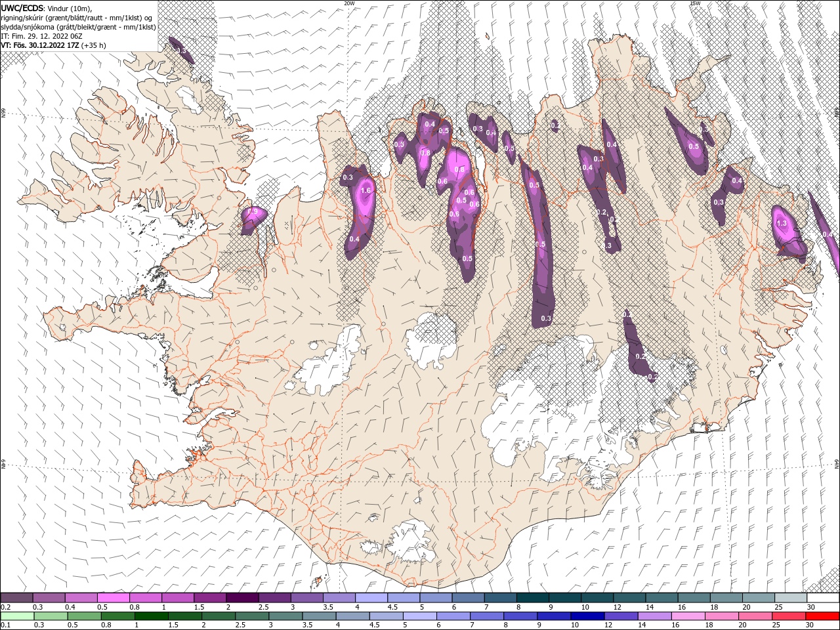
Task: Click the gray-green swatch above bottom-row 3
Action: (x=285, y=616)
